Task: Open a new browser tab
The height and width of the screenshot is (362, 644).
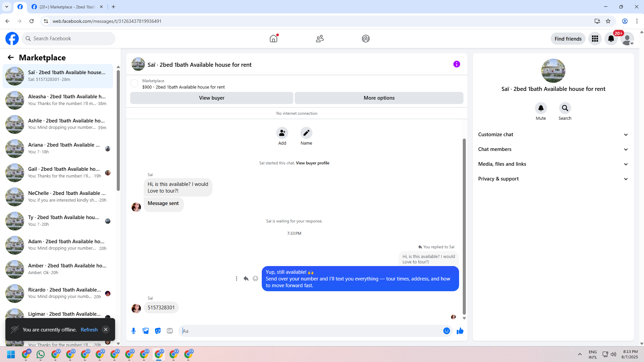Action: pyautogui.click(x=113, y=7)
